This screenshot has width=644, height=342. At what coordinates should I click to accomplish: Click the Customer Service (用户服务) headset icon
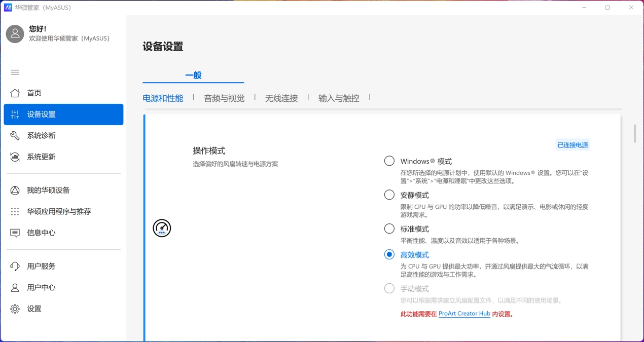(x=15, y=267)
